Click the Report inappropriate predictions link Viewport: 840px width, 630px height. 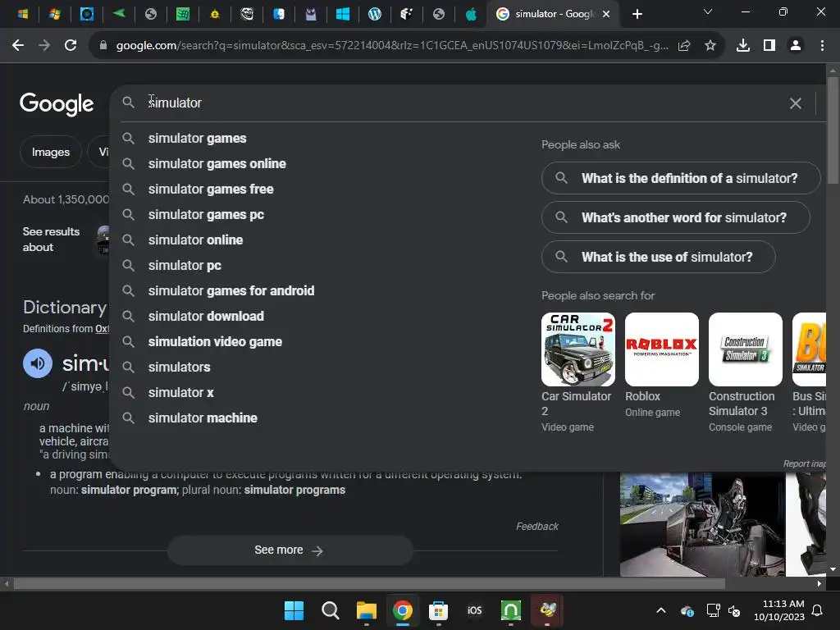coord(804,463)
